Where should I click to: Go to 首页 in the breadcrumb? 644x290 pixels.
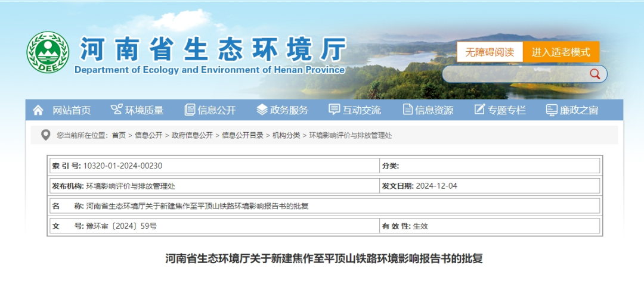pos(119,135)
